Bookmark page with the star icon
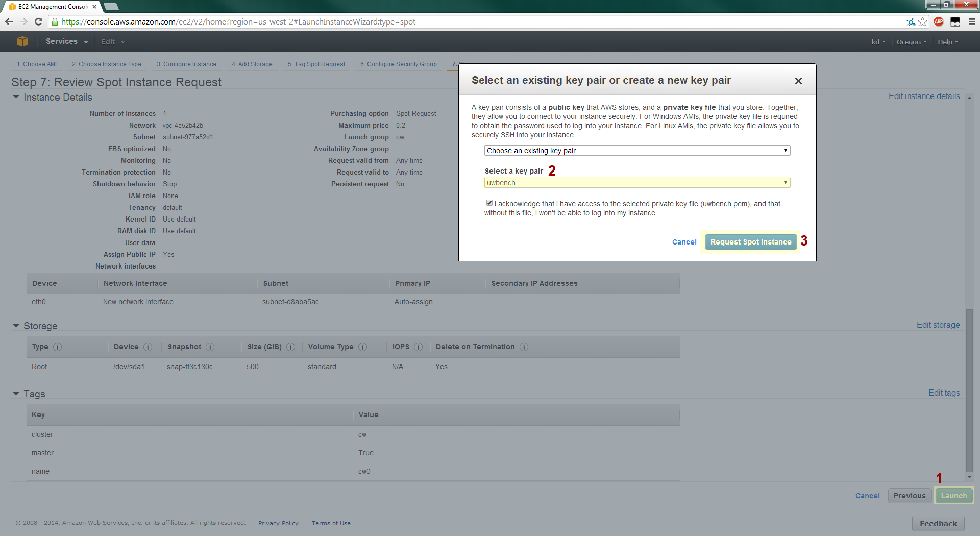980x536 pixels. pyautogui.click(x=923, y=21)
